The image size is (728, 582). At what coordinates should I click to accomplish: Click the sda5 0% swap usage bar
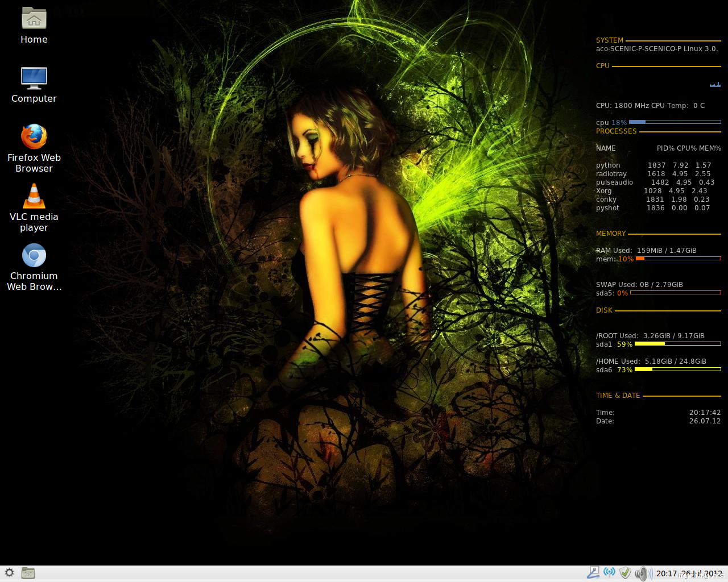click(x=676, y=293)
